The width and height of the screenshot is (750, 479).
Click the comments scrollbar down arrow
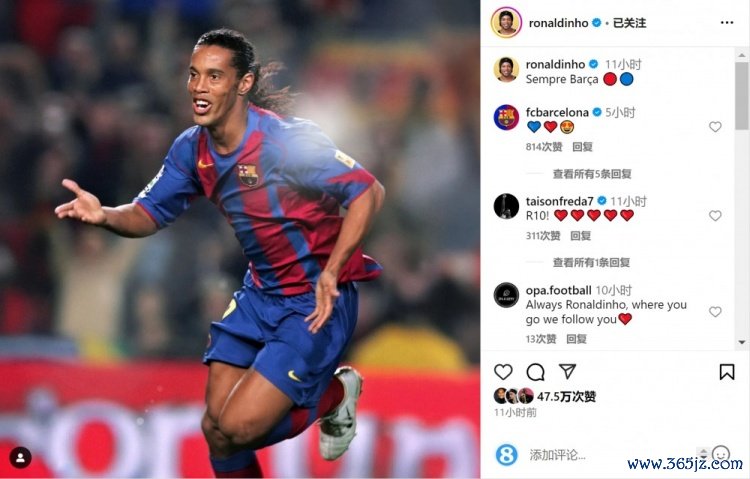point(742,342)
